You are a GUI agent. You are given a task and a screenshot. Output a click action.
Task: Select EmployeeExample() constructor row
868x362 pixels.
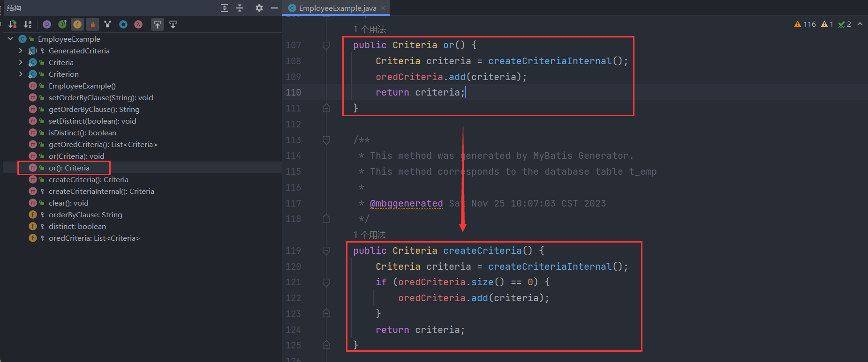pos(82,86)
